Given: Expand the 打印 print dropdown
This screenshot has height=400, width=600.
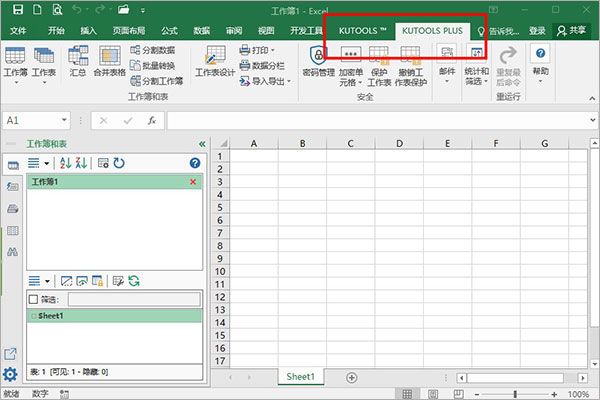Looking at the screenshot, I should coord(264,49).
